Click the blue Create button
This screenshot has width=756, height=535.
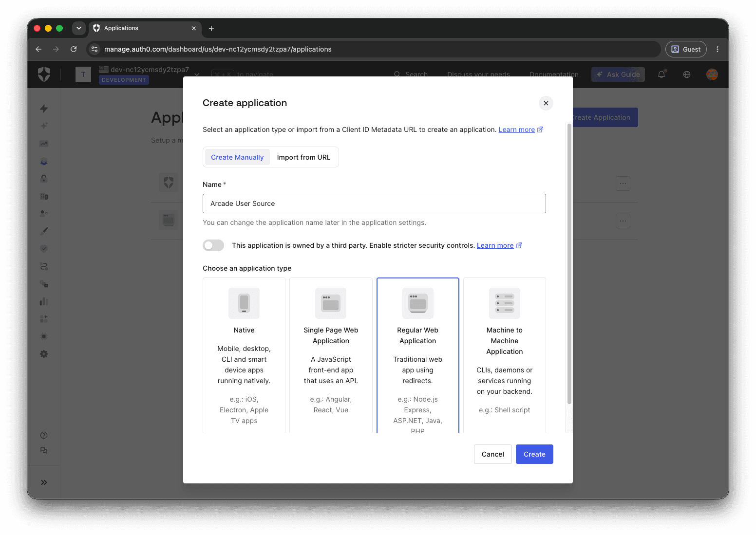point(534,454)
